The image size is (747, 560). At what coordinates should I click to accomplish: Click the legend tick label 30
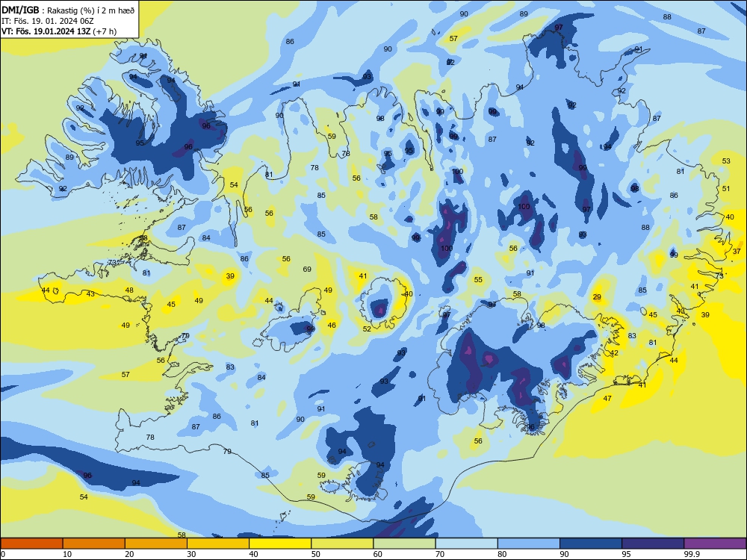coord(191,554)
